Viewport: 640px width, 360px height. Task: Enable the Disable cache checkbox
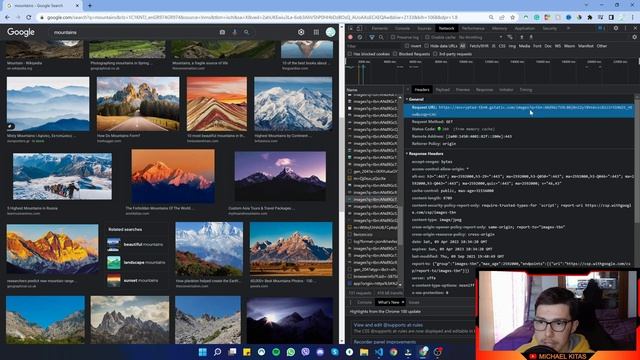(427, 37)
